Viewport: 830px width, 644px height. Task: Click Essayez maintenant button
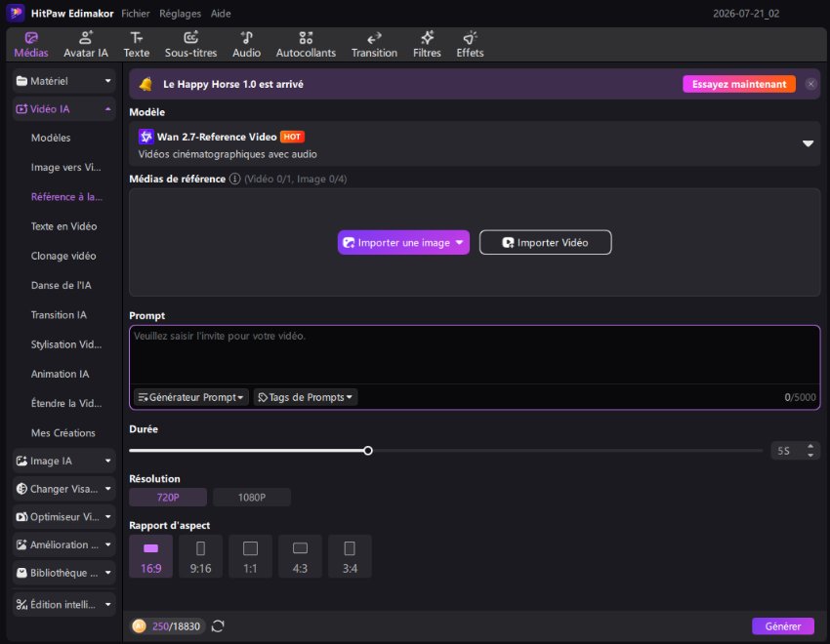(x=739, y=84)
